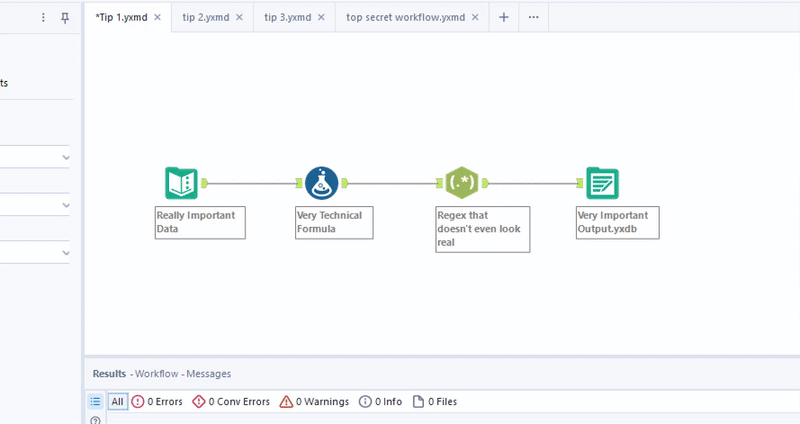Expand the second dropdown in left panel
The height and width of the screenshot is (424, 800).
pyautogui.click(x=66, y=205)
